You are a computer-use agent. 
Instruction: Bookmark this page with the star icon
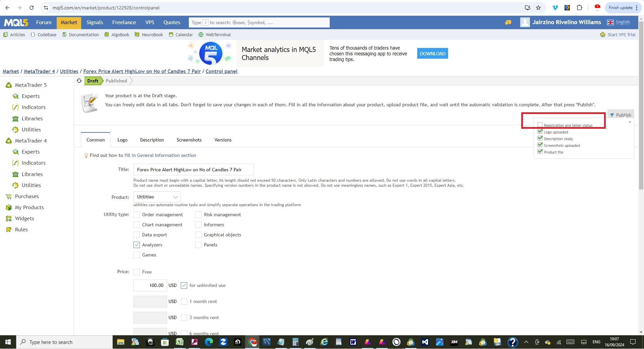[x=538, y=8]
